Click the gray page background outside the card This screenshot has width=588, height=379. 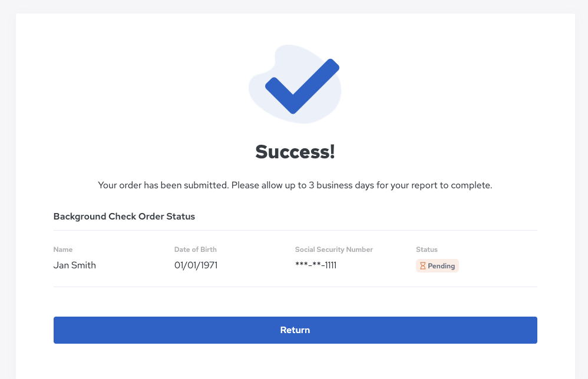click(x=7, y=177)
